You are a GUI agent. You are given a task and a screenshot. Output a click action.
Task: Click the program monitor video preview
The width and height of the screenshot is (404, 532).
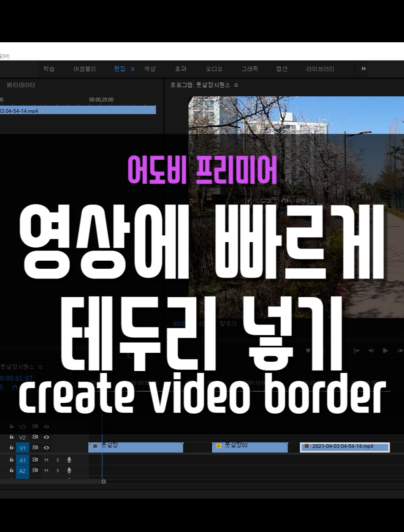click(296, 207)
